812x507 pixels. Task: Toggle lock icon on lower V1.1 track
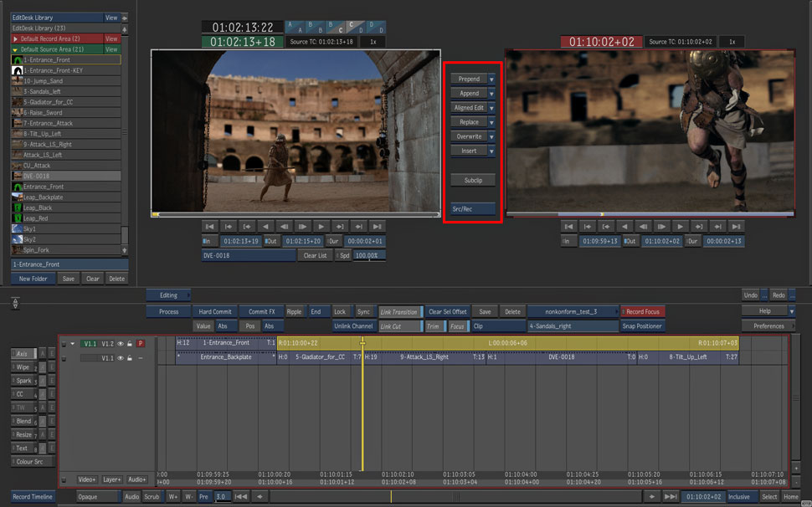coord(130,358)
